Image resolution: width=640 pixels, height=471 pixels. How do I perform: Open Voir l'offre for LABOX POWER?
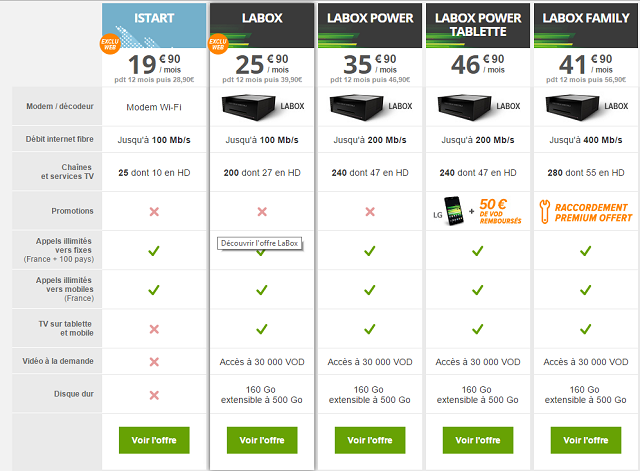tap(370, 440)
